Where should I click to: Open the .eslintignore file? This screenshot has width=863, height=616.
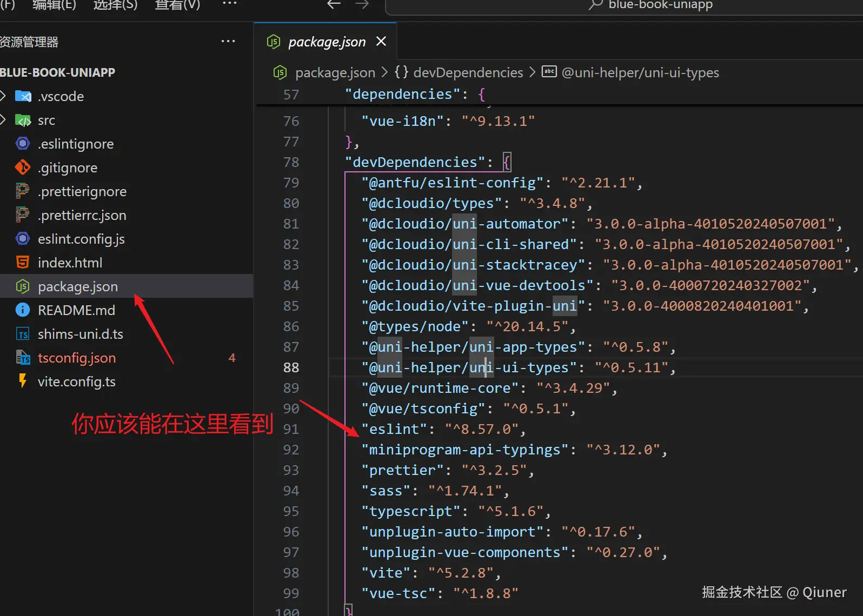click(x=76, y=144)
